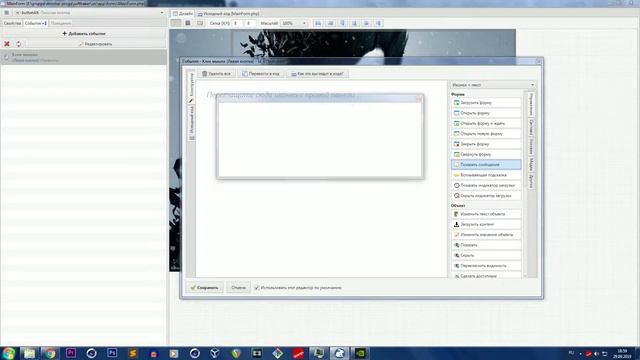The width and height of the screenshot is (640, 360).
Task: Click 'Перевести в код' button
Action: click(261, 74)
